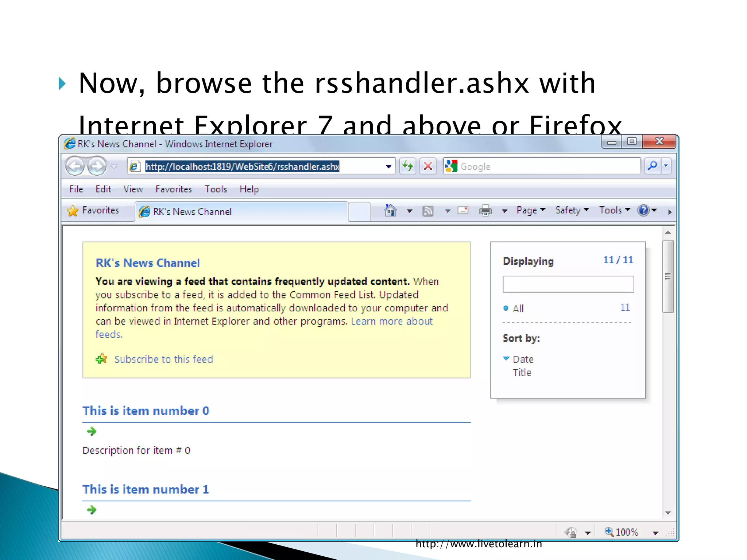Open a new blank tab
747x560 pixels.
click(360, 212)
